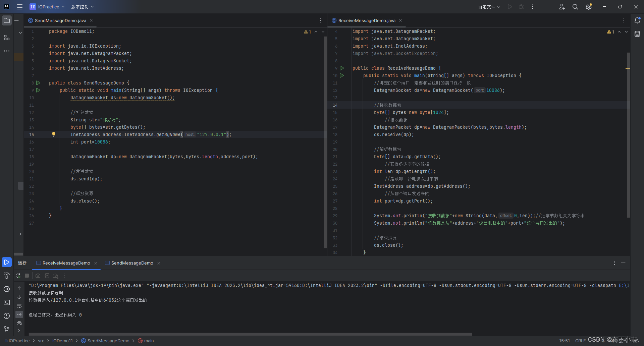Click IODemo11 in the breadcrumb bar

62,341
